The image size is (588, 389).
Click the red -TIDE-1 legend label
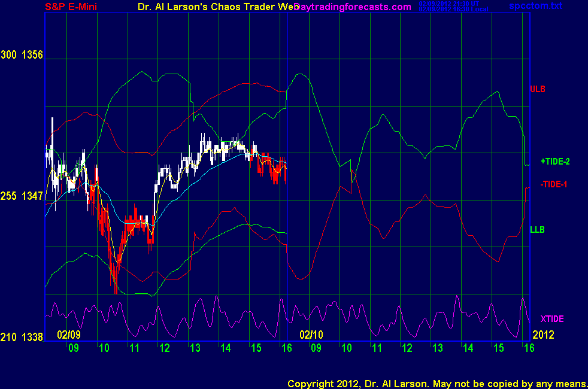[x=554, y=184]
